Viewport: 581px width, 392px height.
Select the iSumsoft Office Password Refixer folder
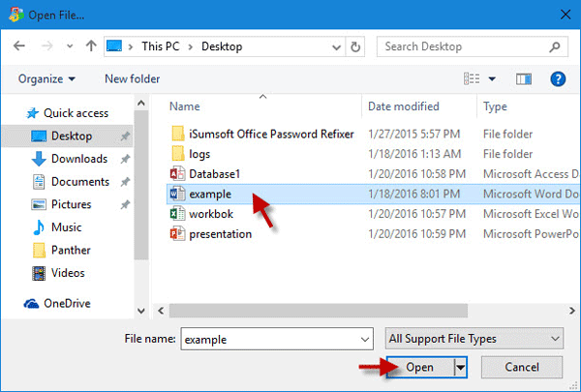(x=271, y=135)
